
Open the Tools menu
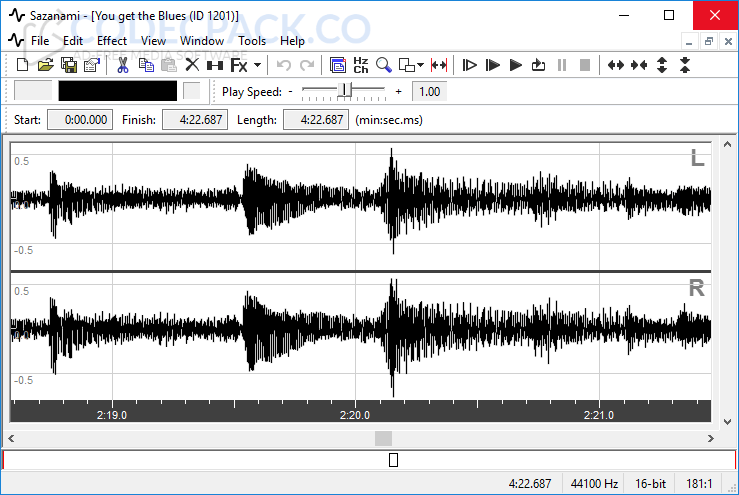coord(252,41)
